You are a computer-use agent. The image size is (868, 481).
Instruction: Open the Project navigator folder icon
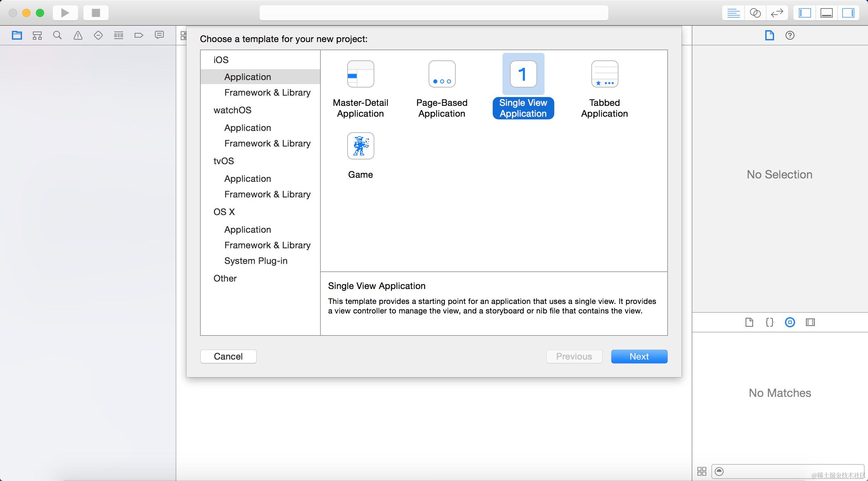tap(17, 35)
